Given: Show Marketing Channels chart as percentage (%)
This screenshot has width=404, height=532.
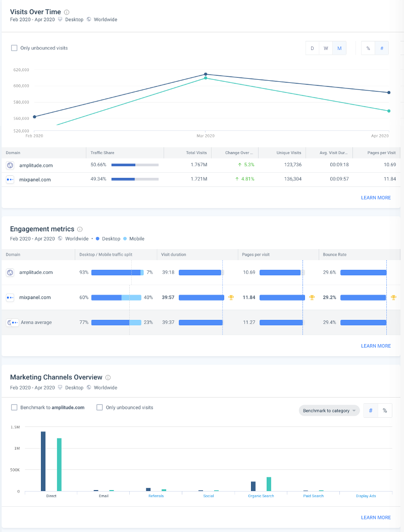Looking at the screenshot, I should [385, 411].
